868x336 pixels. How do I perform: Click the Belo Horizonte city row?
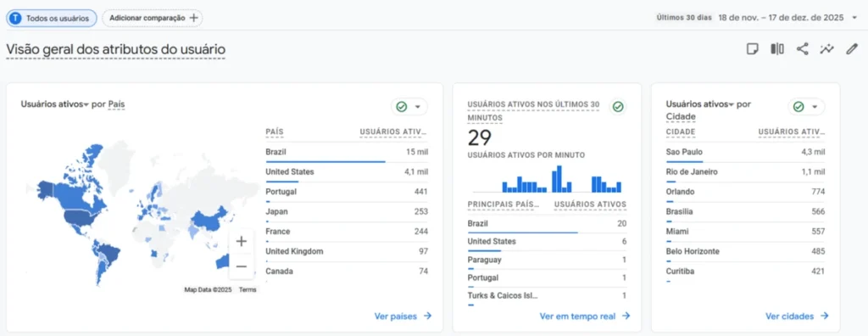coord(745,252)
